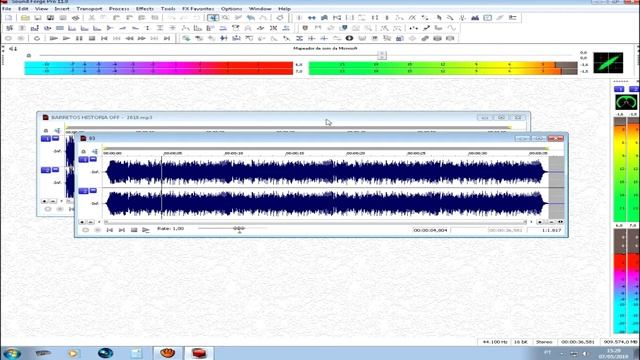Click the mono compatibility meter on the right panel
This screenshot has height=360, width=640.
point(626,102)
